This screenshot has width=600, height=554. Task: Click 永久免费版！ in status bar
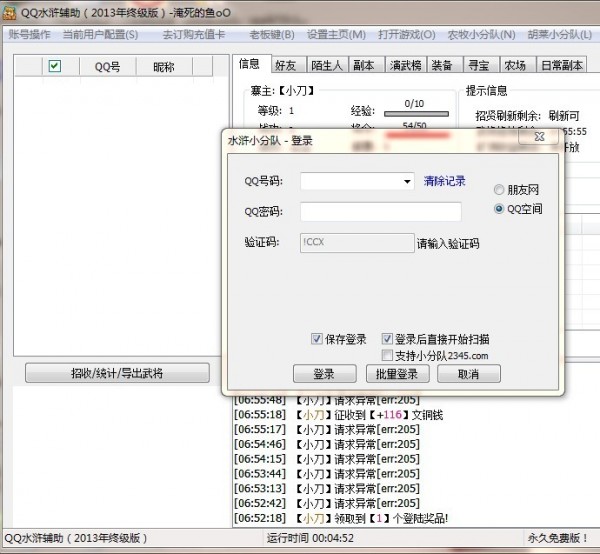(558, 538)
